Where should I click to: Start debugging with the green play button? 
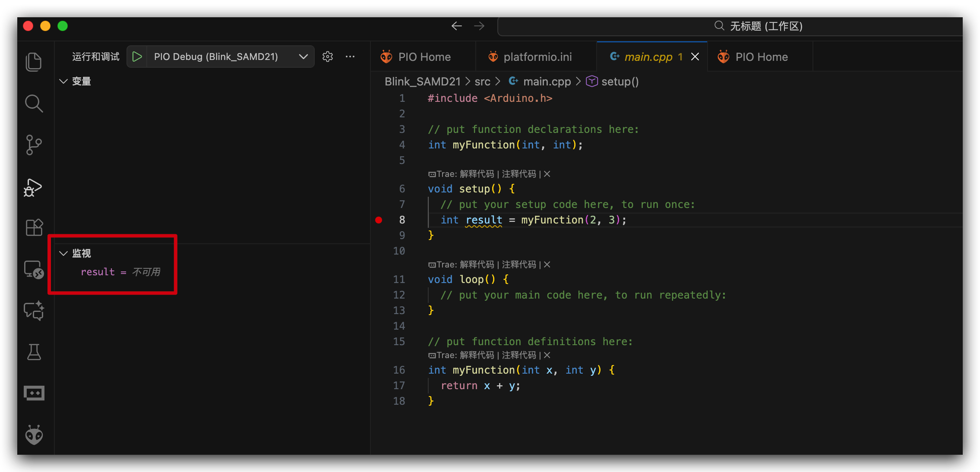[x=137, y=57]
